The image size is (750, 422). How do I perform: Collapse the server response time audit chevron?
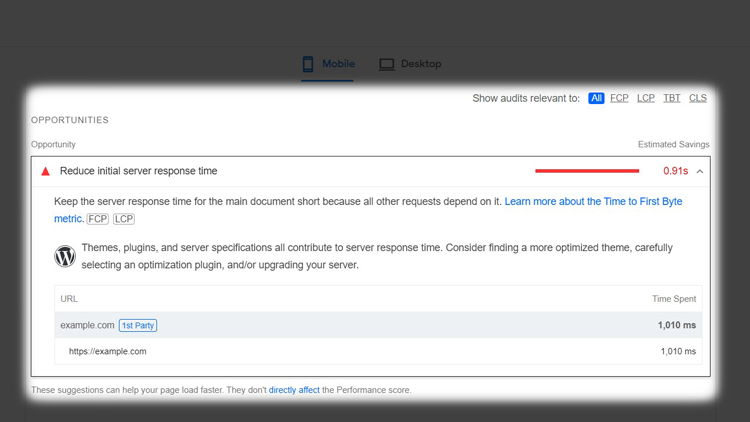pos(700,172)
